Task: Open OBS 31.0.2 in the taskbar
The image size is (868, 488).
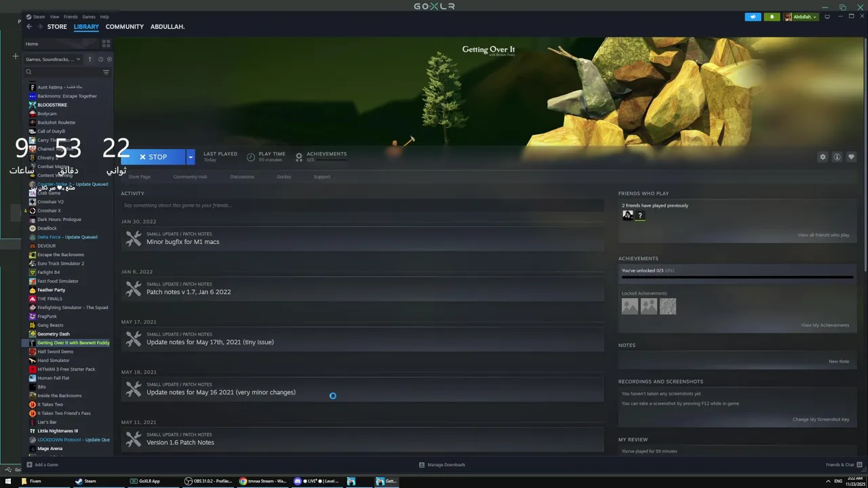Action: tap(209, 481)
